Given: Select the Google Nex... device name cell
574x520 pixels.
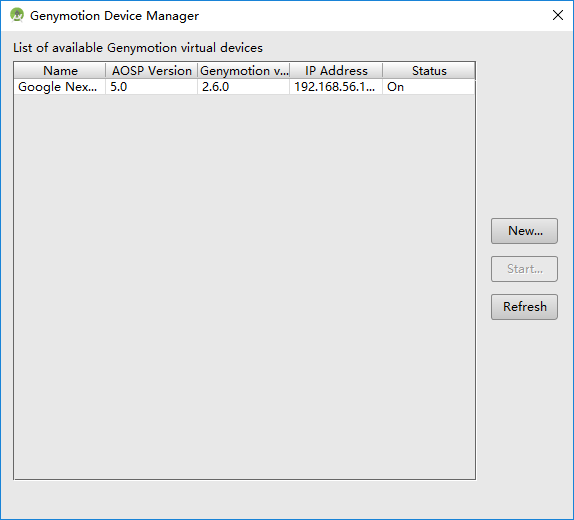Looking at the screenshot, I should (x=60, y=87).
